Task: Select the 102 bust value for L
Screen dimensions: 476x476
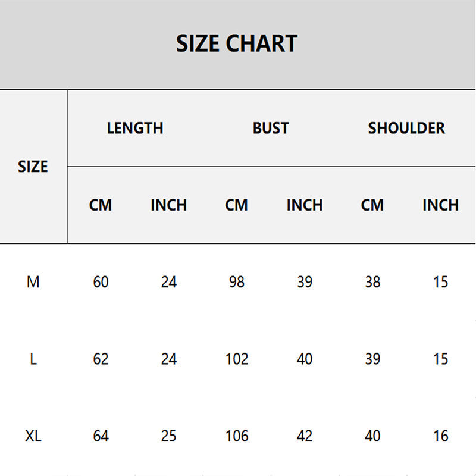Action: [237, 359]
